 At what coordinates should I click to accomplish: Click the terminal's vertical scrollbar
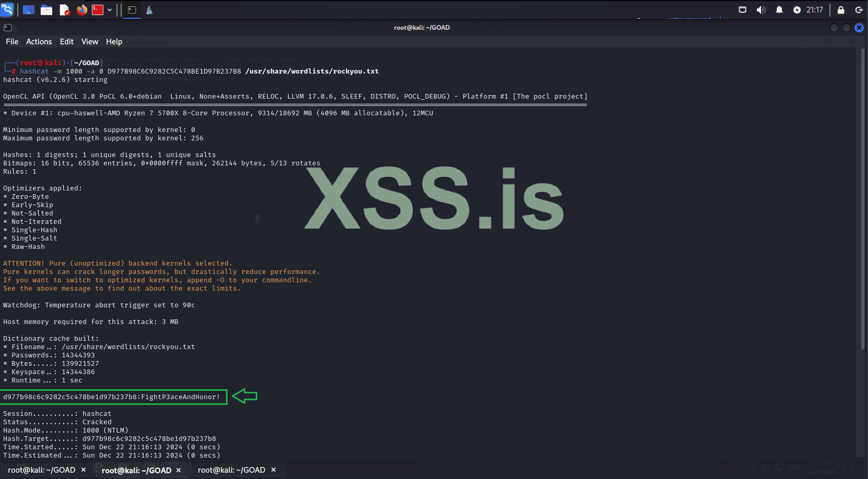(862, 198)
